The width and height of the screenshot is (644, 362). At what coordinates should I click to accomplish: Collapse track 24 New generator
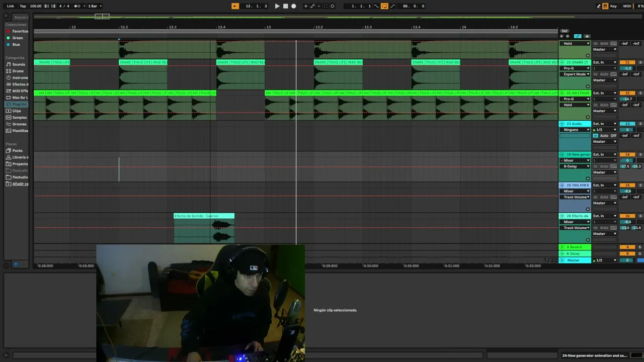(x=562, y=154)
